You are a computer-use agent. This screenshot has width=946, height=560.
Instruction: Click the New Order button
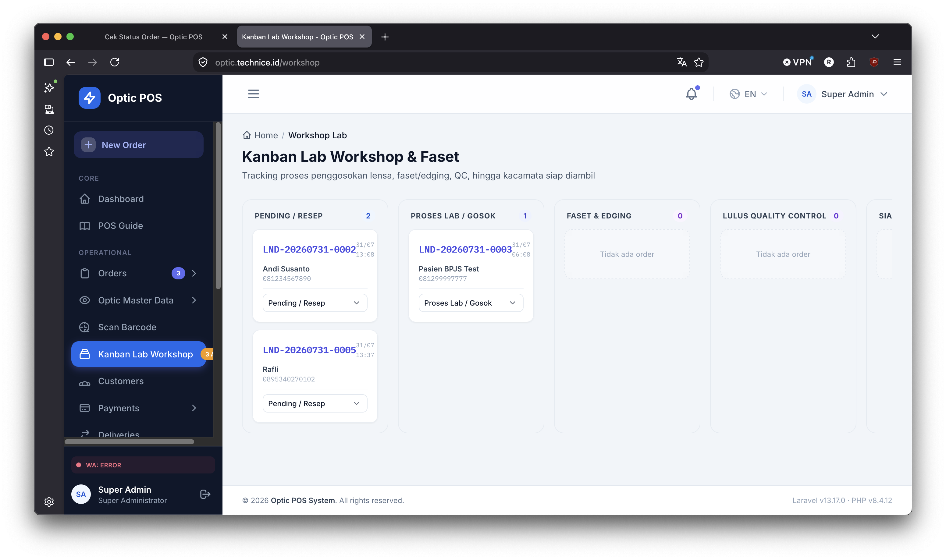coord(138,145)
